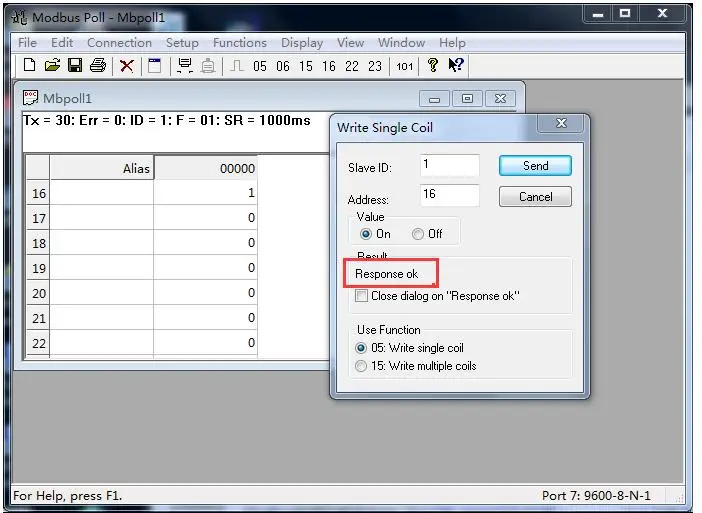Viewport: 702px width, 513px height.
Task: Click the Print toolbar icon
Action: tap(98, 65)
